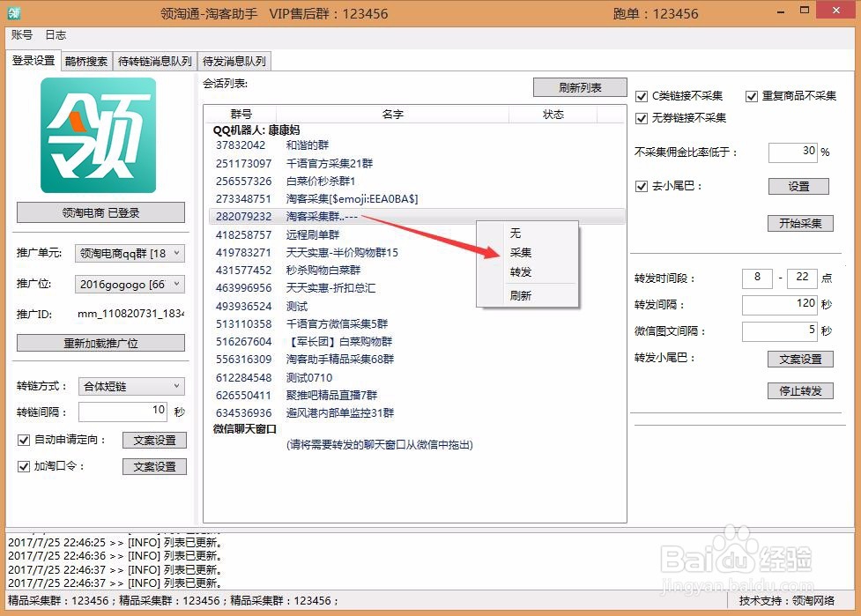Click the 转发间隔 120 seconds input field
The image size is (861, 616).
780,305
